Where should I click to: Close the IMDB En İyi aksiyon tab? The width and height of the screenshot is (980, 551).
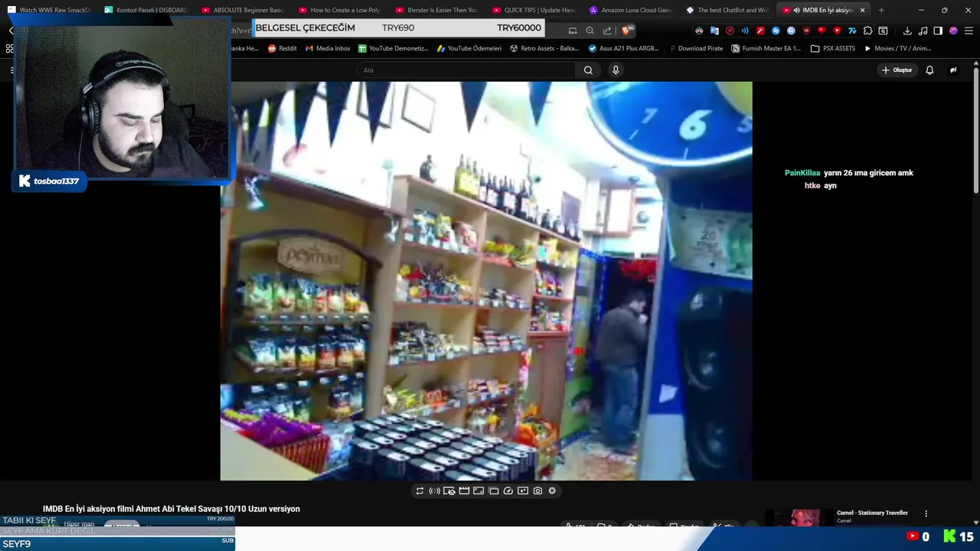(x=863, y=10)
